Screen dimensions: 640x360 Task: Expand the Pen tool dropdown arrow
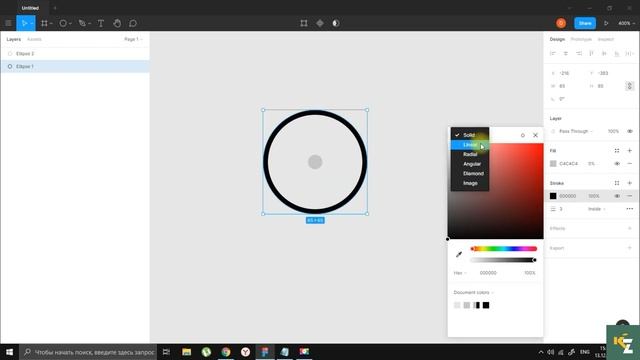coord(89,24)
